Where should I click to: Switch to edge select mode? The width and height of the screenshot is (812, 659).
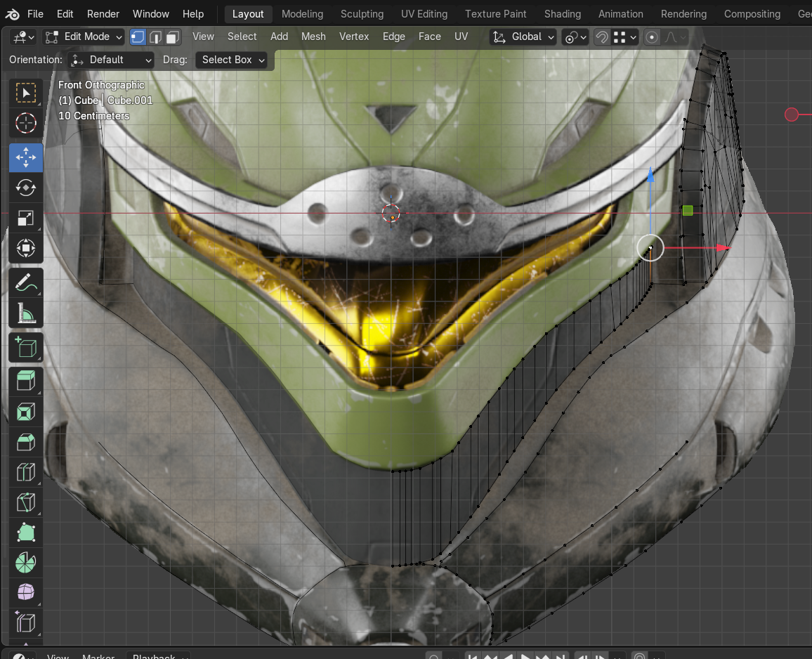pos(155,37)
